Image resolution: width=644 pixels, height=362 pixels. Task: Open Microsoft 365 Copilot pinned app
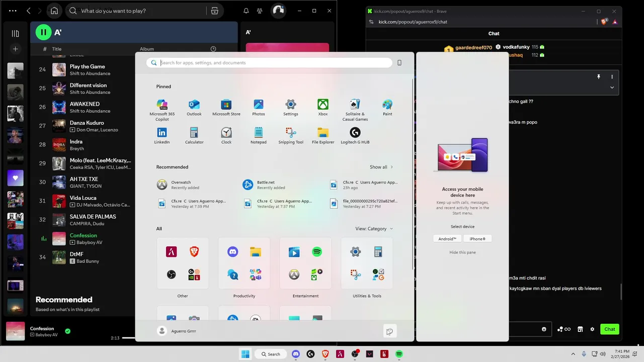pos(162,110)
